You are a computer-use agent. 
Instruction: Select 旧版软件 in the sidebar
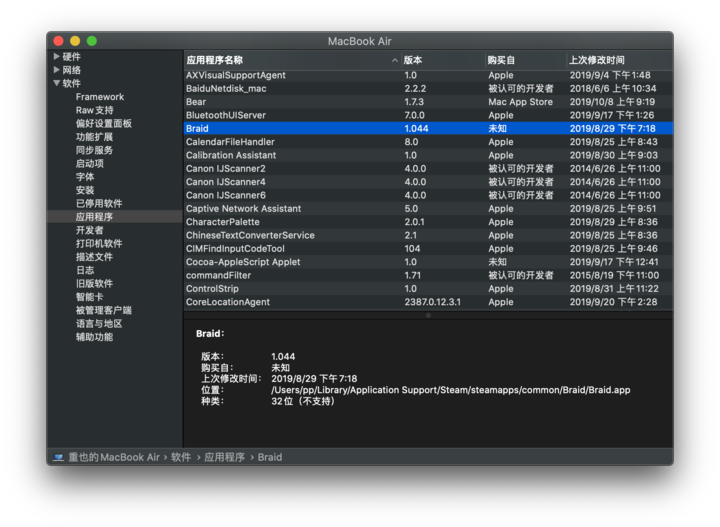point(94,283)
